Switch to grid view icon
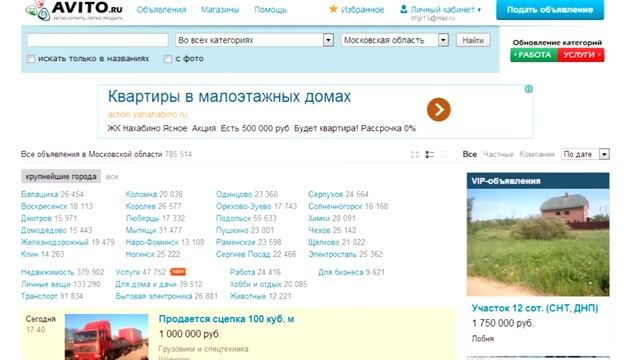 click(x=415, y=154)
